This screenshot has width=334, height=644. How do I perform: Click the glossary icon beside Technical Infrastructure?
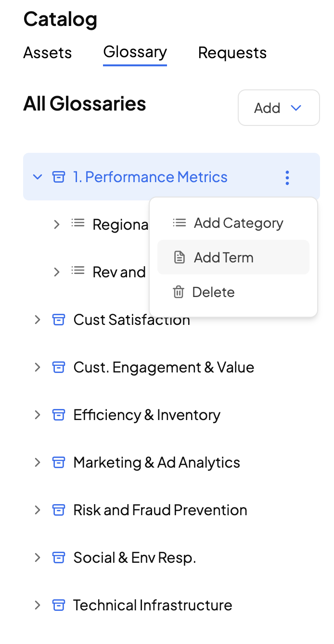(58, 605)
